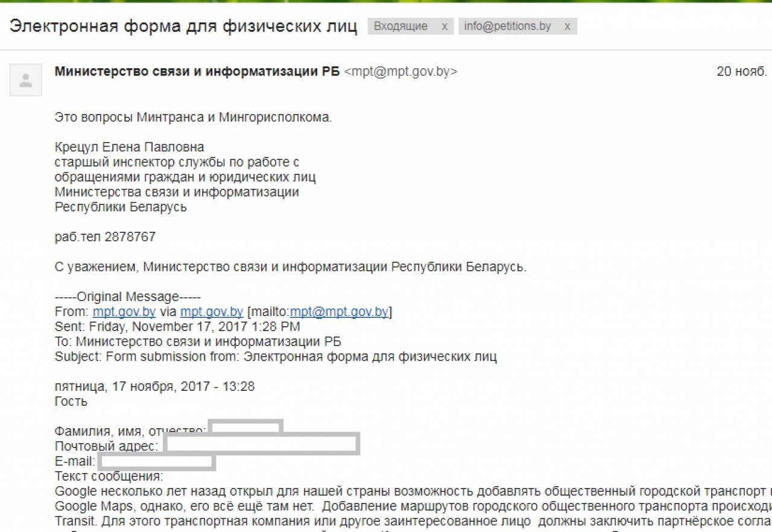Viewport: 772px width, 532px height.
Task: Remove the info@petitions.by label with its x
Action: 568,27
